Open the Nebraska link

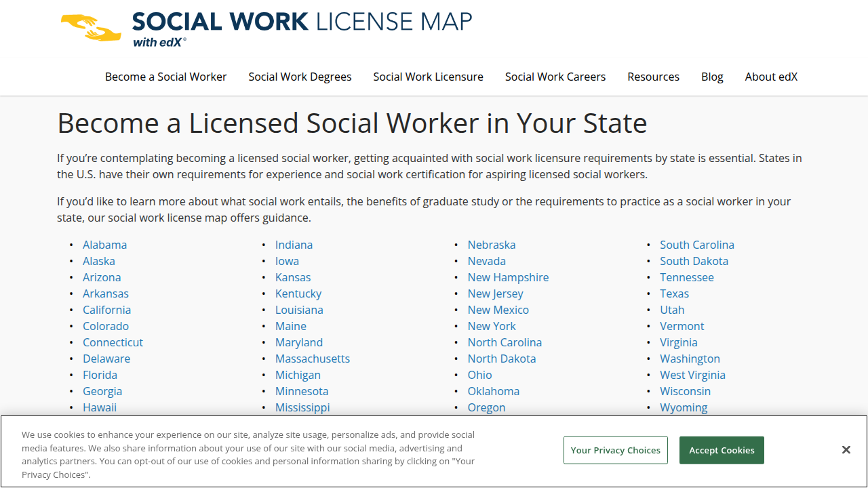492,245
